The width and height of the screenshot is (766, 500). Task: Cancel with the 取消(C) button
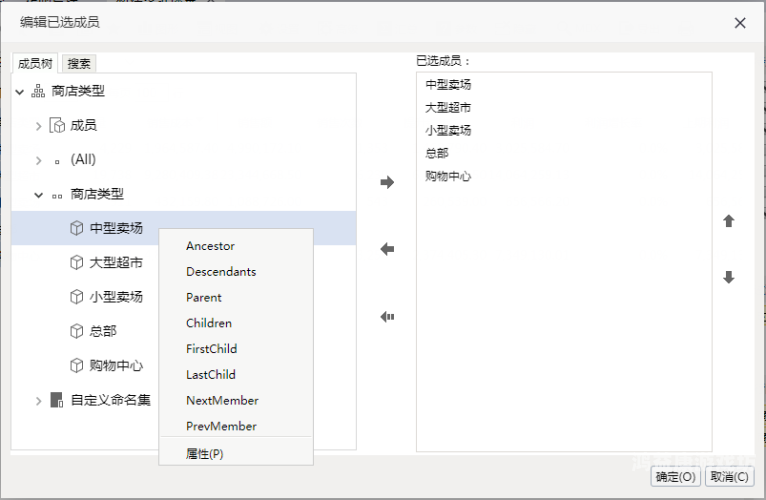tap(729, 477)
